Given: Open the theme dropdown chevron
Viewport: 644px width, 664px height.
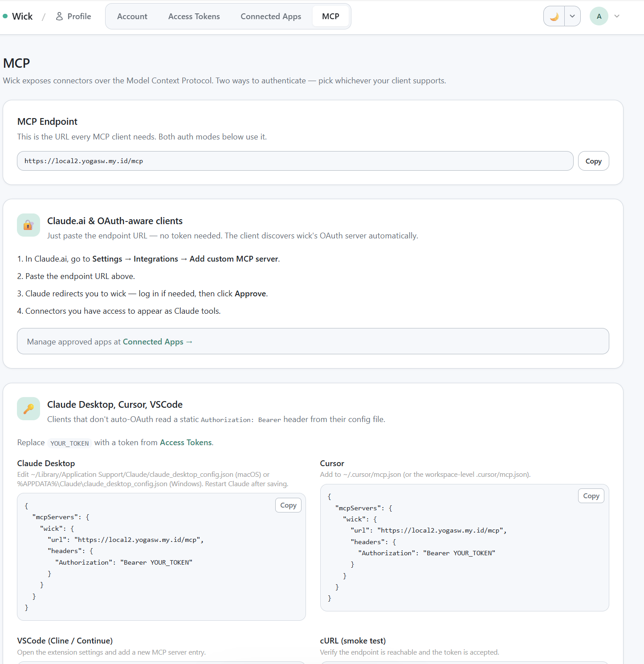Looking at the screenshot, I should click(572, 16).
